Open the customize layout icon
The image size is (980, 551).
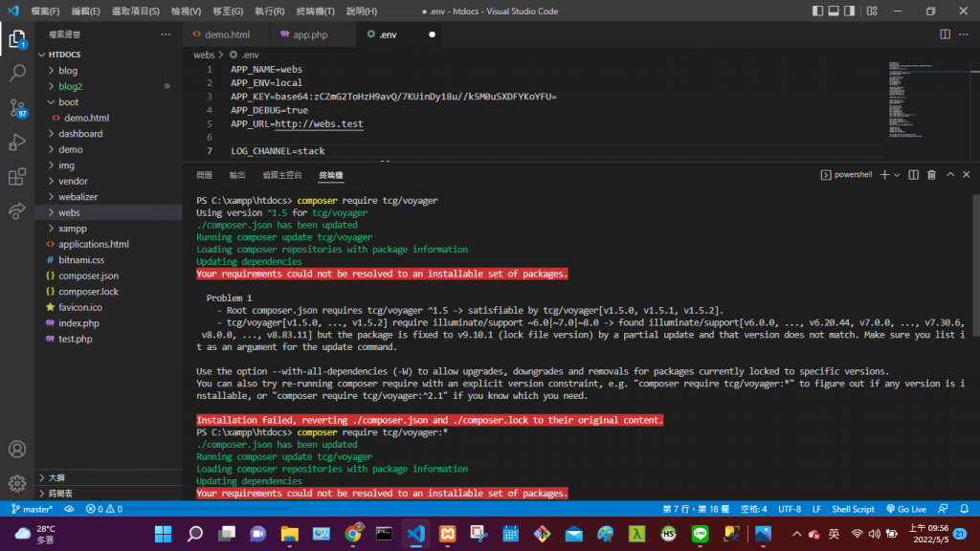[872, 11]
